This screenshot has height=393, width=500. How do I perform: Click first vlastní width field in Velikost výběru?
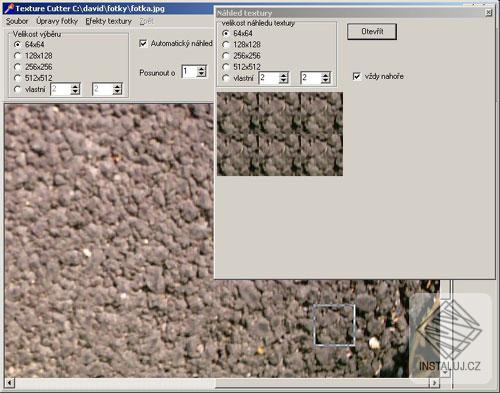tap(61, 89)
